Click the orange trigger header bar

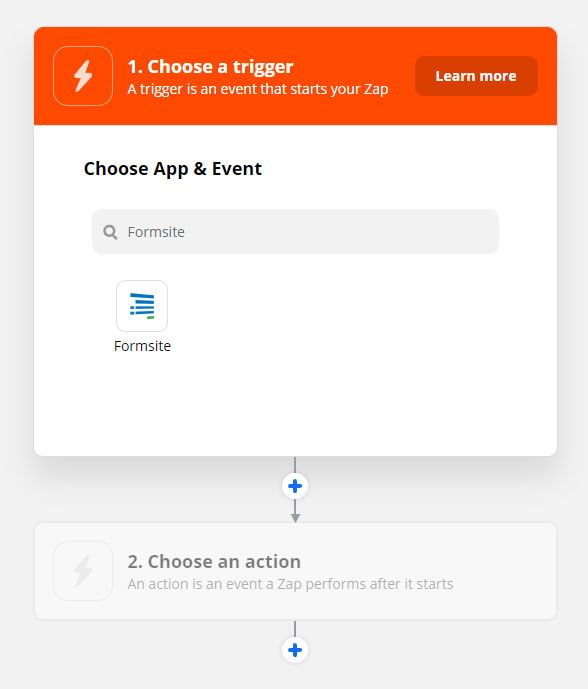[x=295, y=76]
